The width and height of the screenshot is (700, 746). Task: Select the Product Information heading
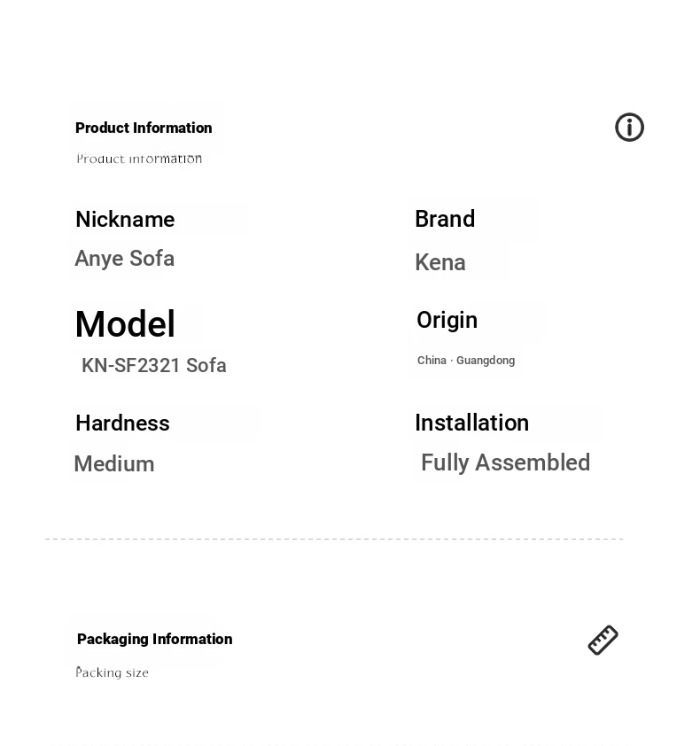144,128
